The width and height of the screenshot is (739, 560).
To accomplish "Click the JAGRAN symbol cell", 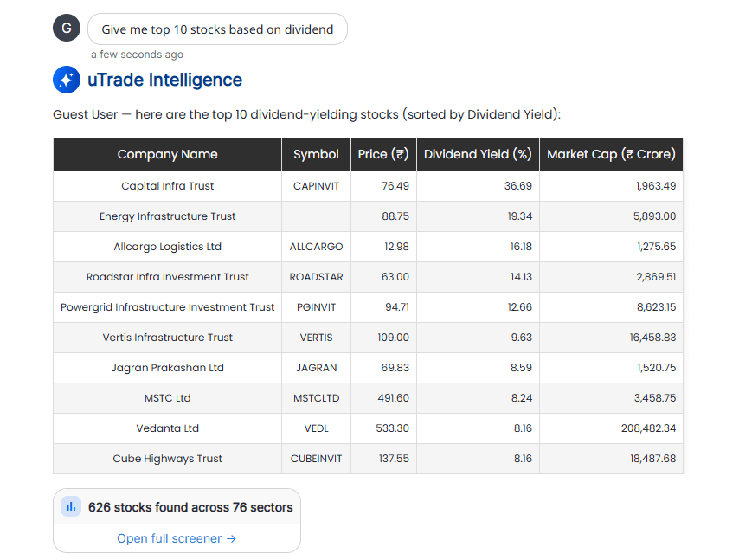I will pyautogui.click(x=316, y=368).
